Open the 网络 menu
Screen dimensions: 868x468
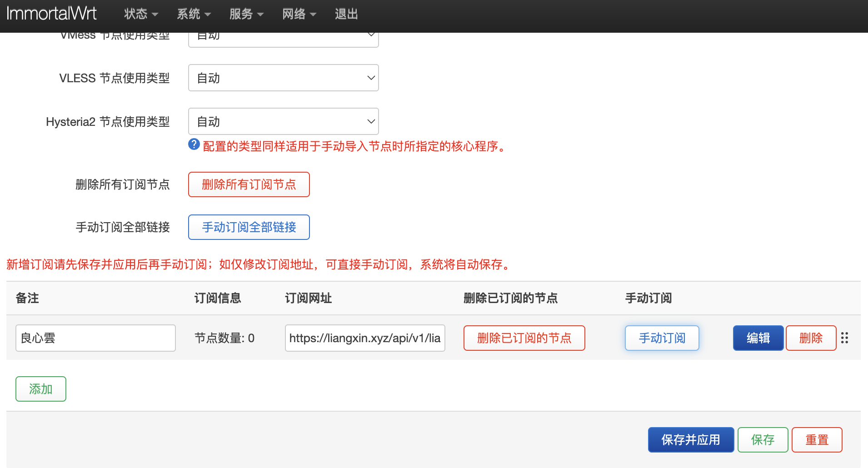299,14
